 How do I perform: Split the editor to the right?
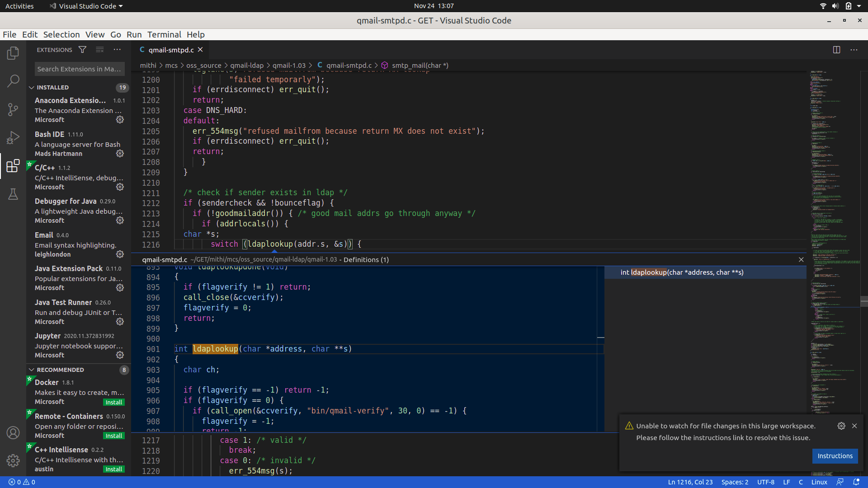(x=836, y=50)
